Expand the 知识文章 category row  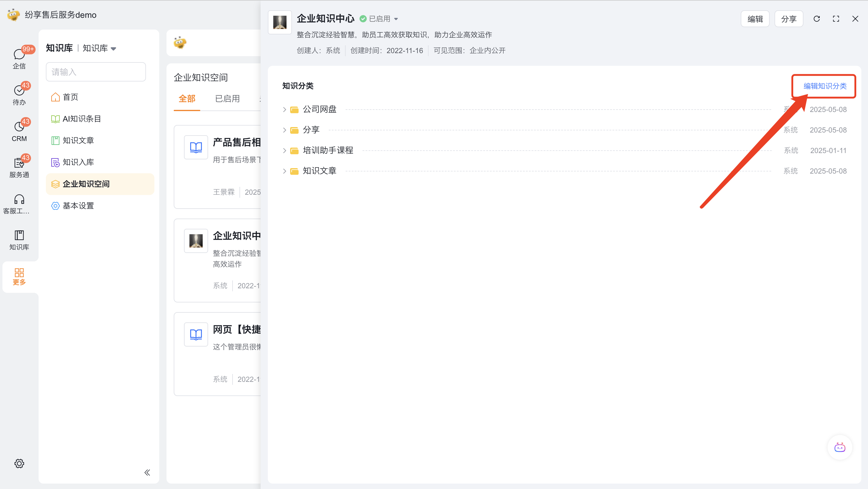pos(284,171)
